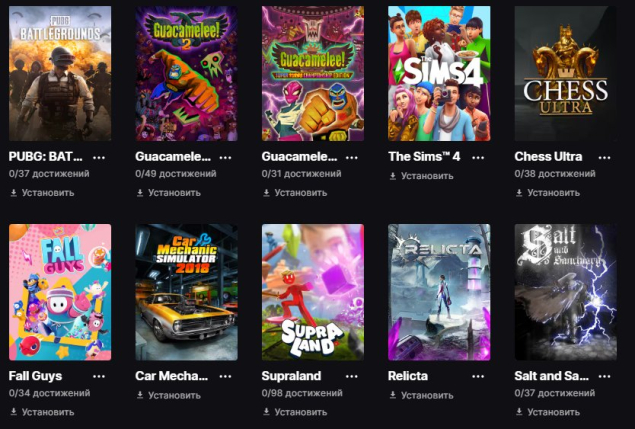Open the three-dot menu for Relicta
Image resolution: width=635 pixels, height=429 pixels.
(478, 376)
